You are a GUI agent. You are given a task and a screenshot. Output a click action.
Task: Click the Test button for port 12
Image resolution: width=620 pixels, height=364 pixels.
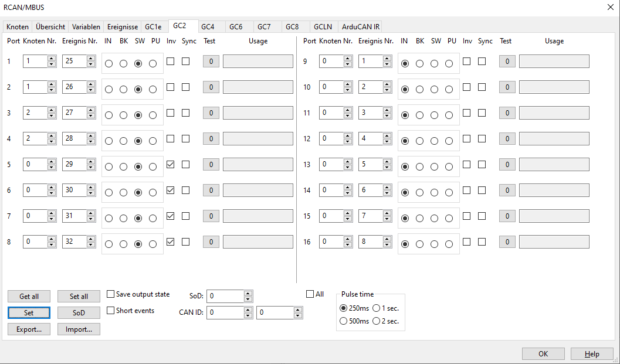[507, 139]
